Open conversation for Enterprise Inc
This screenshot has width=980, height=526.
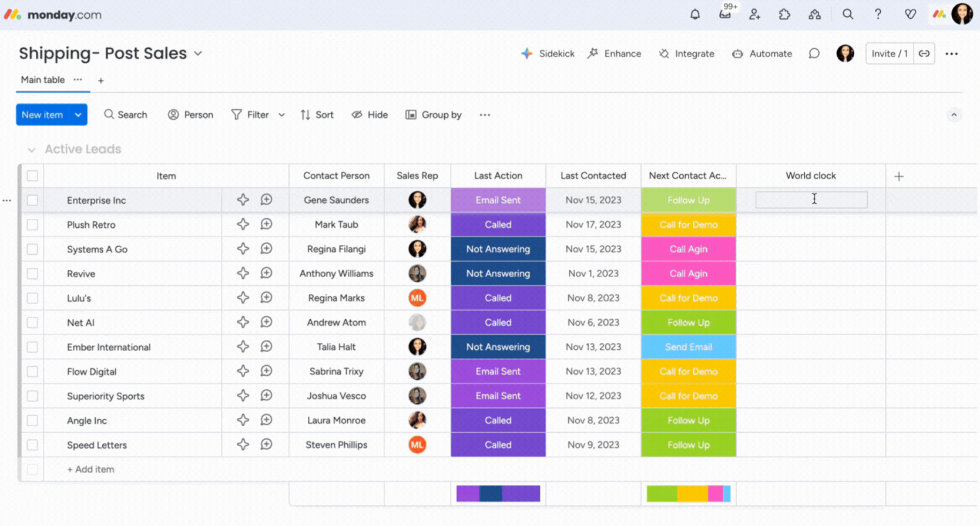coord(266,200)
